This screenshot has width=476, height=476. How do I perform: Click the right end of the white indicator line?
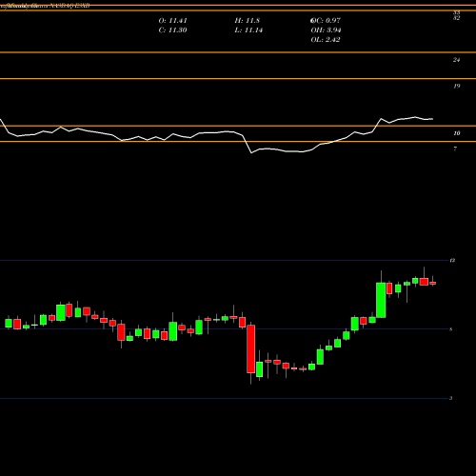pyautogui.click(x=433, y=119)
